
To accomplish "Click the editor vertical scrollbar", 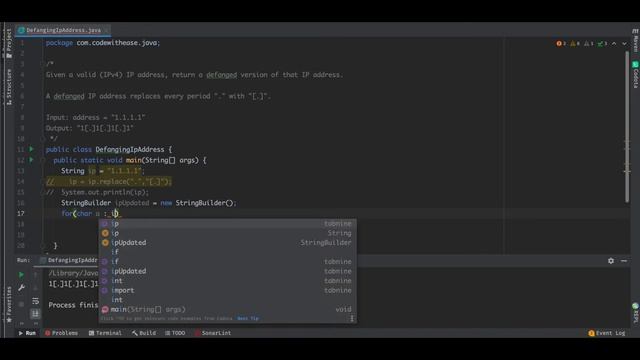I will coord(627,127).
